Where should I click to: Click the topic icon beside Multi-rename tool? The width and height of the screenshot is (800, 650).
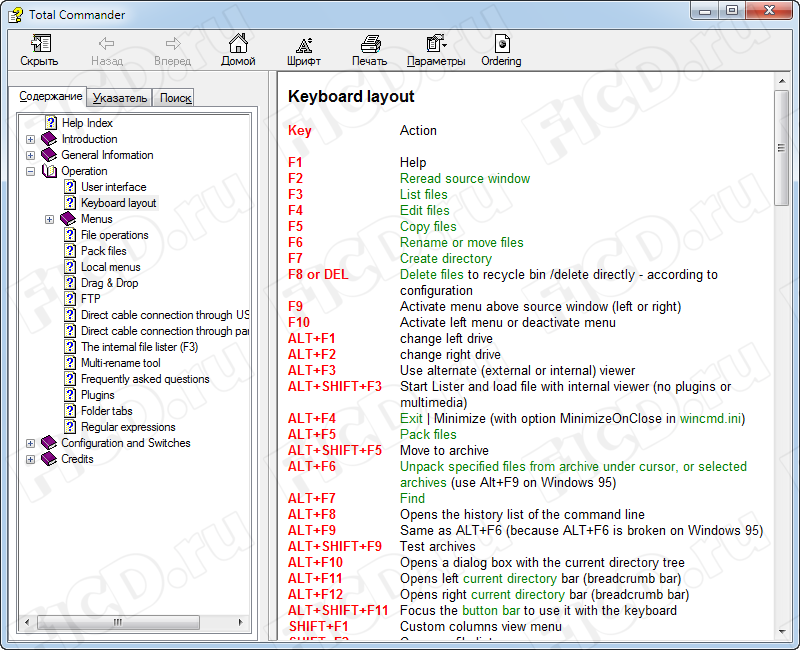point(70,363)
